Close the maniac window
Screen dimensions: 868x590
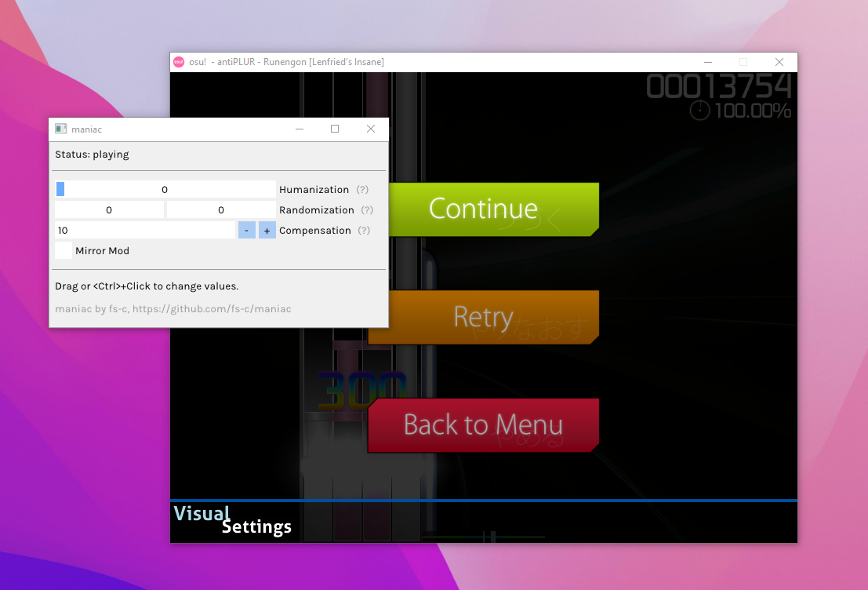point(371,129)
